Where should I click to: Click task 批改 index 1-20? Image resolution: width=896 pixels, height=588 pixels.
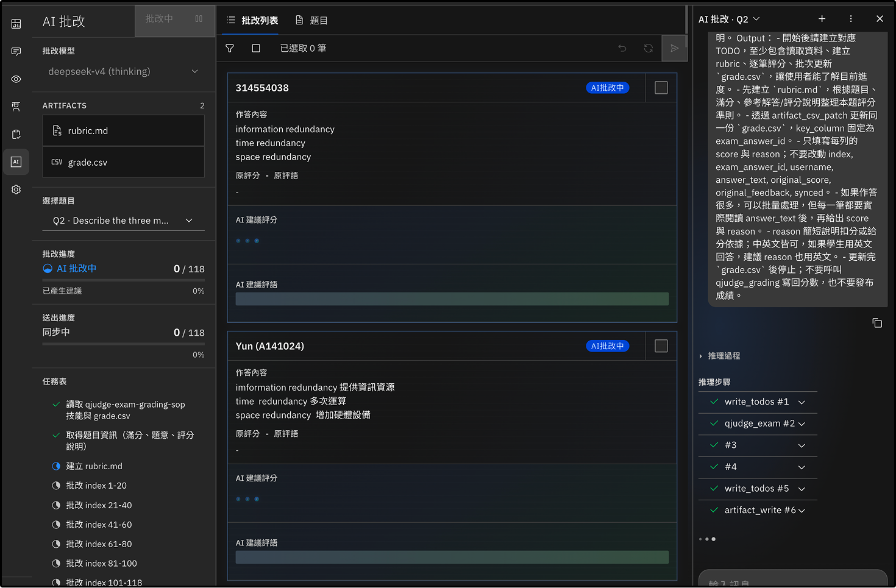(x=96, y=486)
